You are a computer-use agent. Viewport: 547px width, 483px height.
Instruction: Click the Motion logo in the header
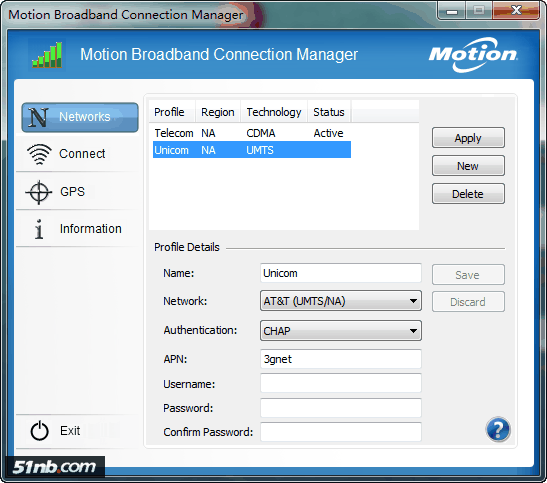(473, 55)
